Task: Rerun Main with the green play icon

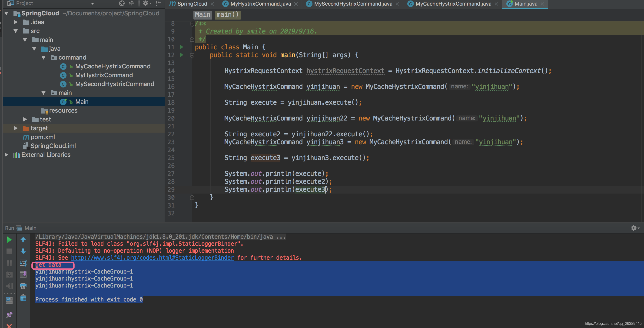Action: (9, 240)
